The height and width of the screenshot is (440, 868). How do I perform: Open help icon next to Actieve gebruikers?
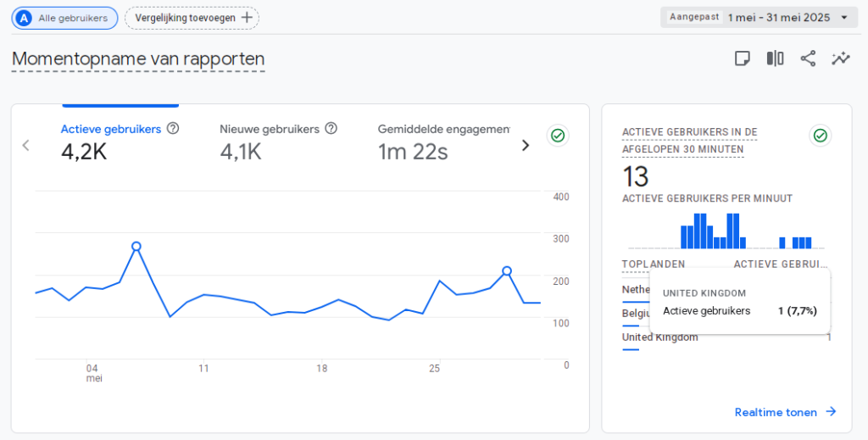(173, 128)
